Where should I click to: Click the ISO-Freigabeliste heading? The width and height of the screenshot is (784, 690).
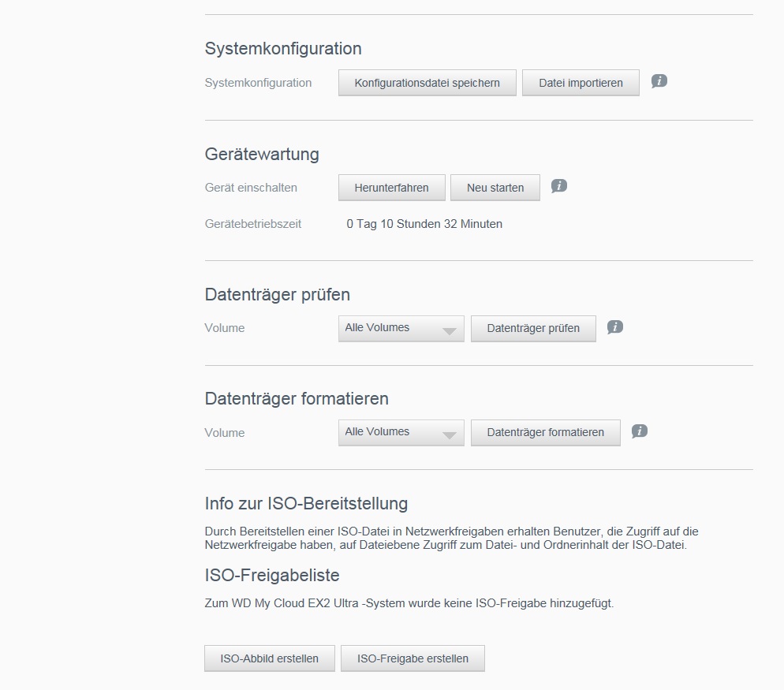point(272,575)
